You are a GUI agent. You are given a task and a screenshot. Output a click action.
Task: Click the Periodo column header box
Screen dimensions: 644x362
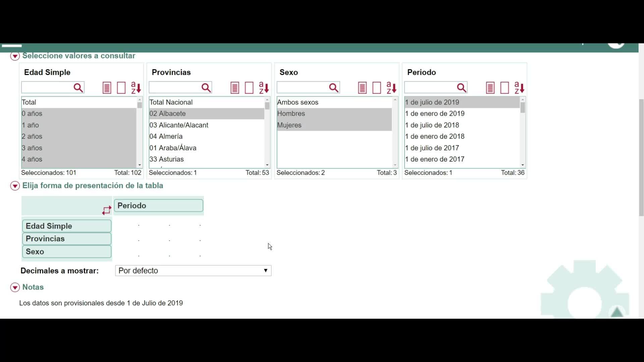pyautogui.click(x=158, y=205)
